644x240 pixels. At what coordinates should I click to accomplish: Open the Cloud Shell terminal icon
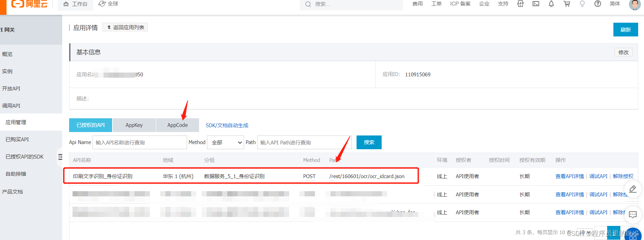click(x=536, y=4)
